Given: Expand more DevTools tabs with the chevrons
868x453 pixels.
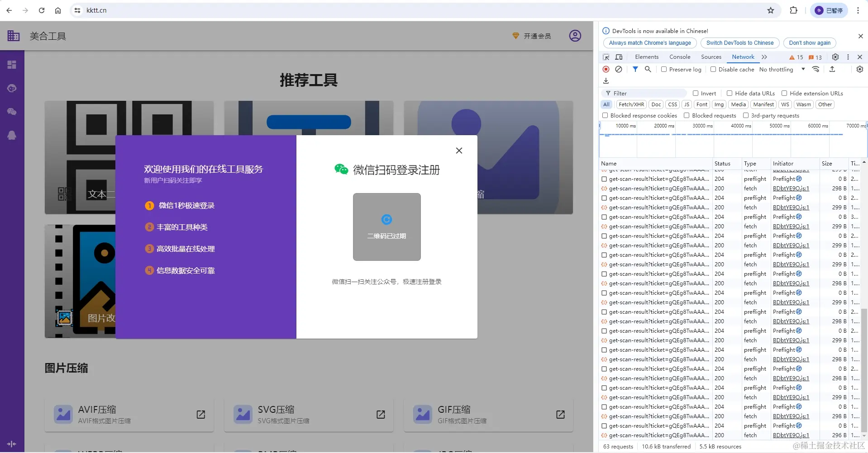Looking at the screenshot, I should pos(764,57).
